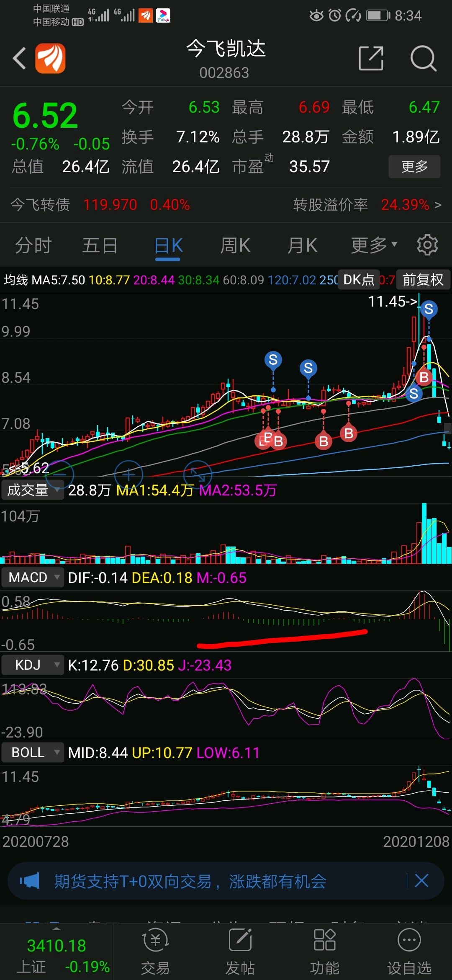Open the 更多 chart period dropdown
Viewport: 452px width, 980px height.
374,245
